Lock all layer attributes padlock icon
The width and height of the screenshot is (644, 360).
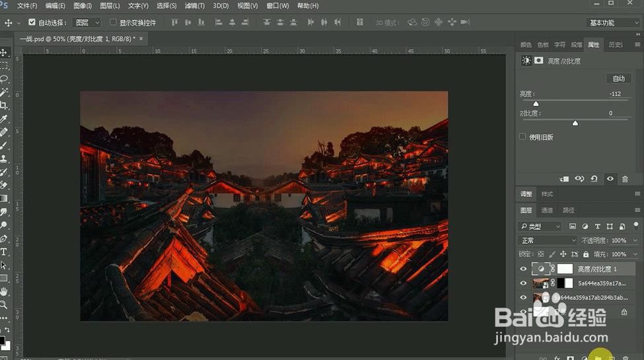[x=586, y=254]
